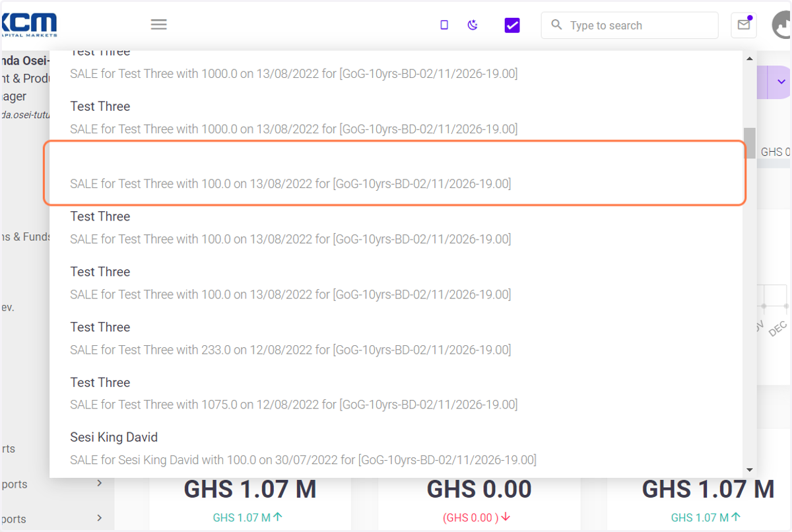Click the results list scrollbar up arrow
The height and width of the screenshot is (532, 792).
click(749, 59)
